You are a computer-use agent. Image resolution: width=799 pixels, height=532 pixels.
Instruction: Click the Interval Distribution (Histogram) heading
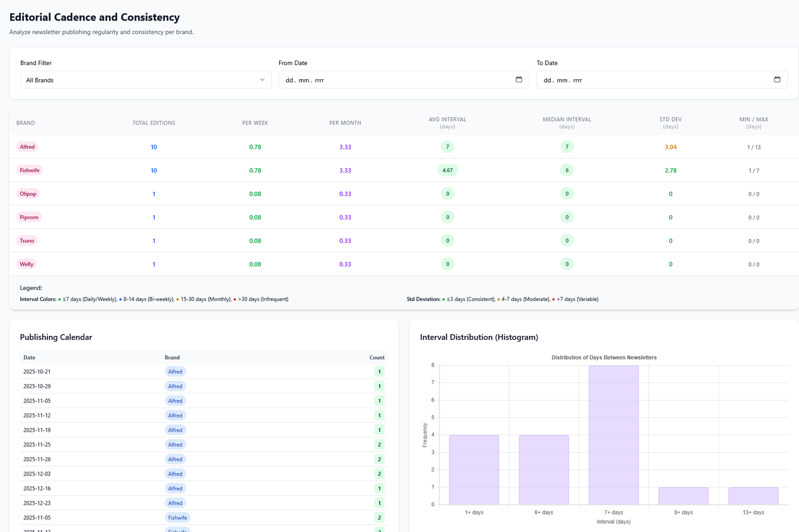pyautogui.click(x=479, y=337)
